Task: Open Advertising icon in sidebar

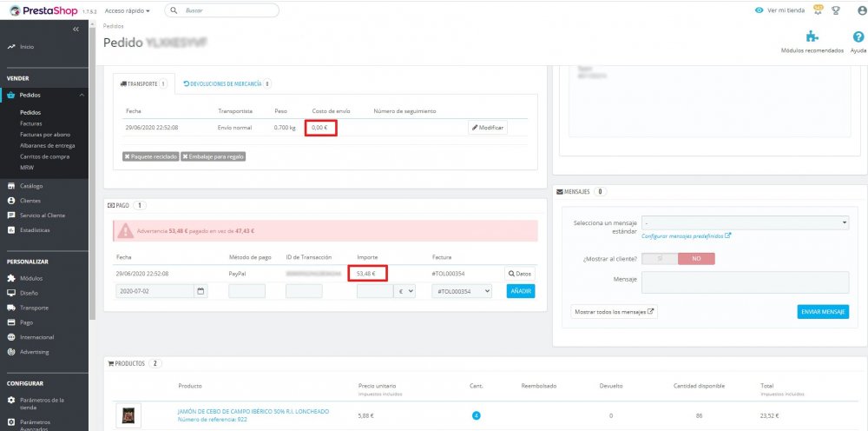Action: (11, 352)
